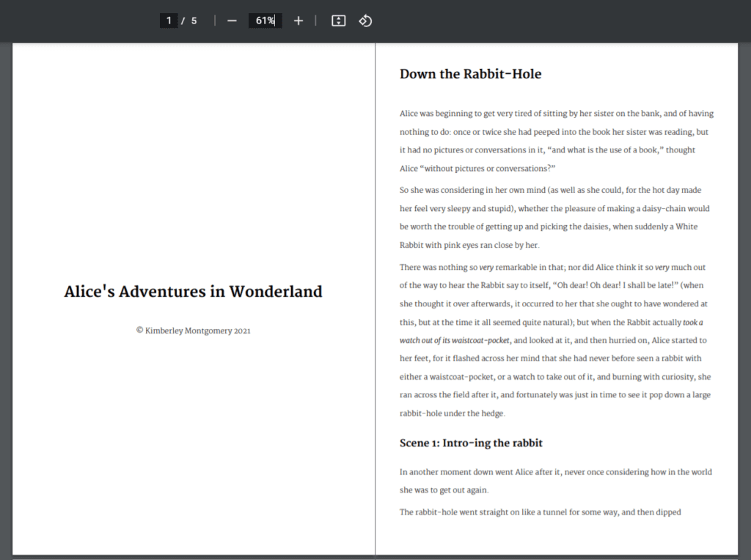Click the line 'Rabbit with pink eyes ran close by her.'

(469, 245)
